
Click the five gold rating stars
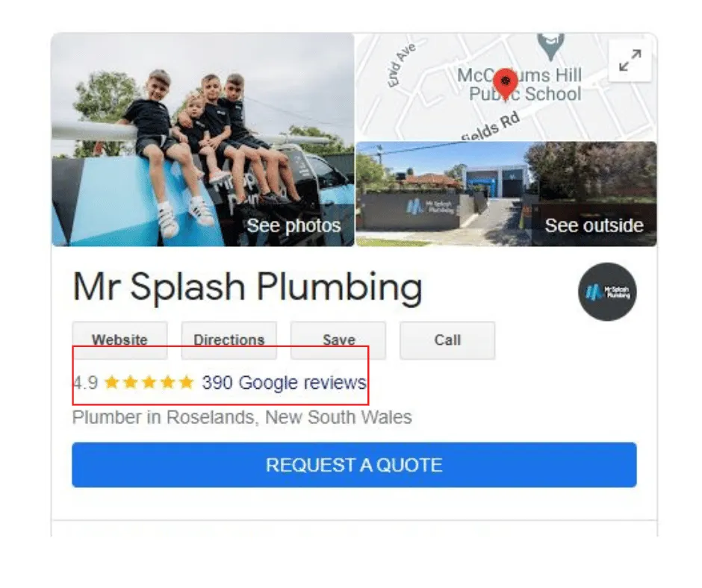[149, 383]
